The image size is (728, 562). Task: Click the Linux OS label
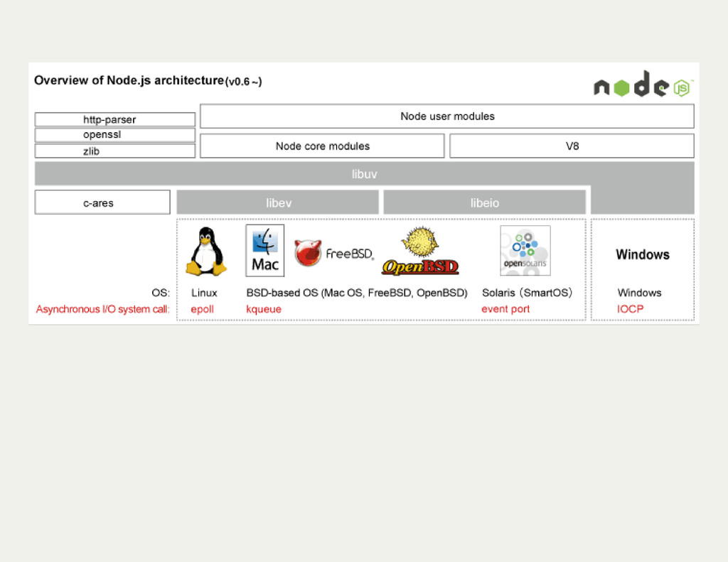[204, 293]
